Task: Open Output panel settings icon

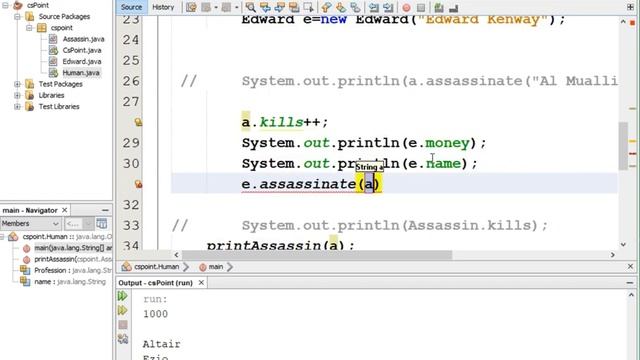Action: pos(122,338)
